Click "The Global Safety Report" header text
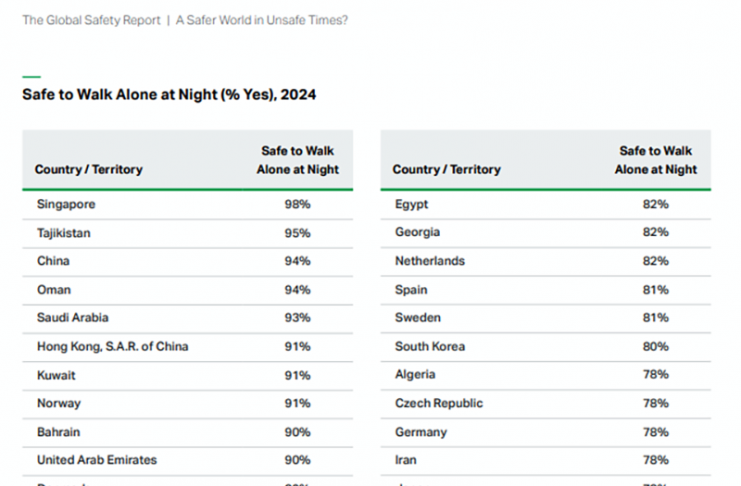741x486 pixels. pos(91,20)
